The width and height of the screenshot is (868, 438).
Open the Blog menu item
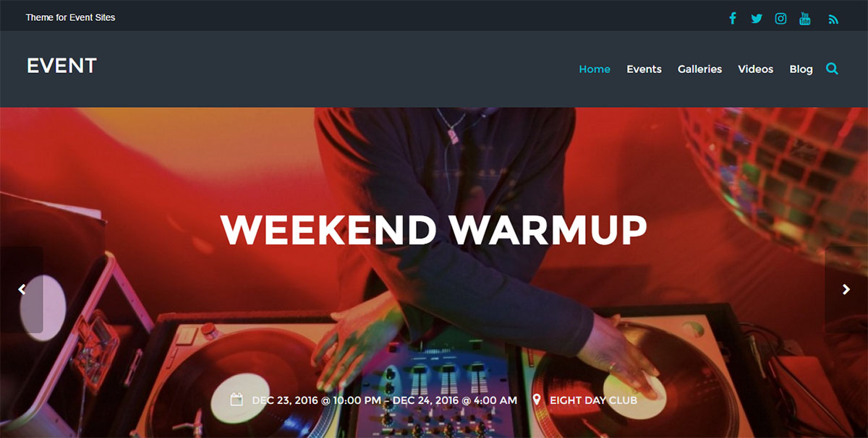point(801,69)
